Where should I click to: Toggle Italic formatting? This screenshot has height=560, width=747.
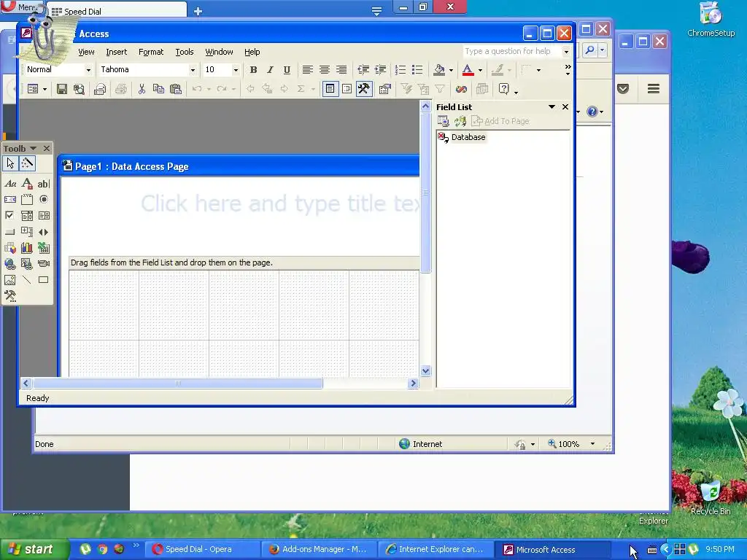point(270,70)
